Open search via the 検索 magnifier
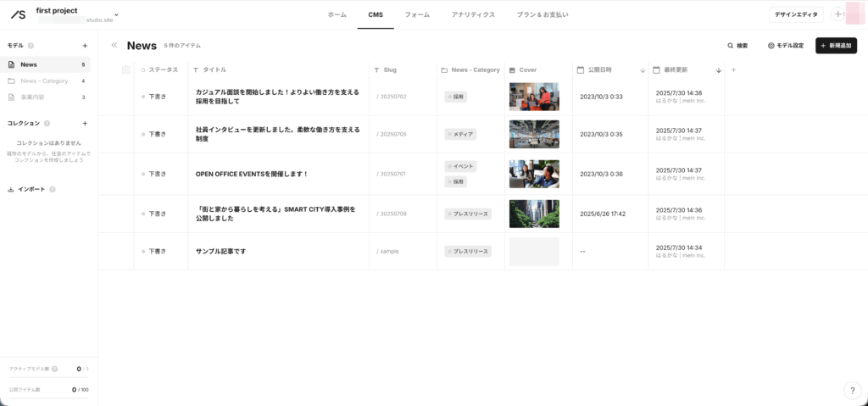This screenshot has height=406, width=868. tap(737, 46)
